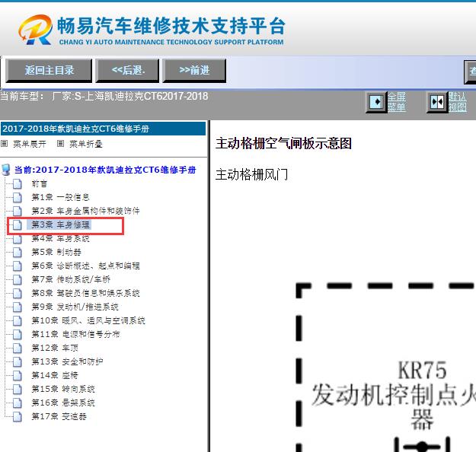Click the menu collapse icon
The width and height of the screenshot is (476, 452).
click(x=60, y=144)
